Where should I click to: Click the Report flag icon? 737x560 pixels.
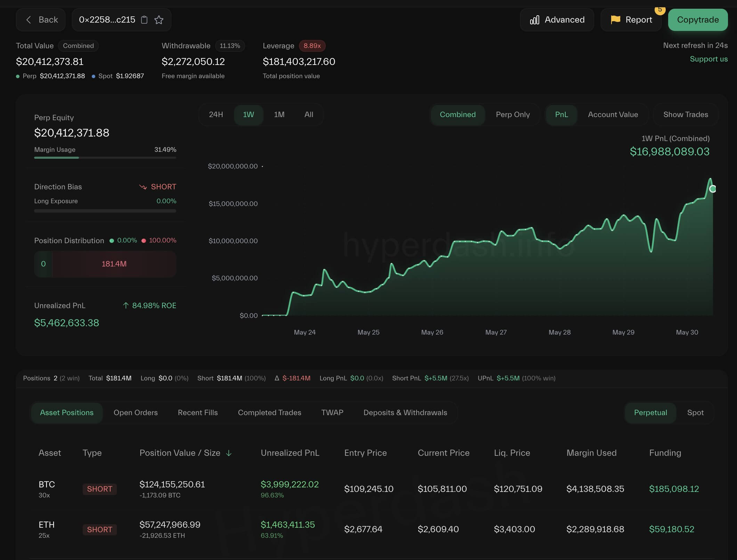tap(615, 20)
